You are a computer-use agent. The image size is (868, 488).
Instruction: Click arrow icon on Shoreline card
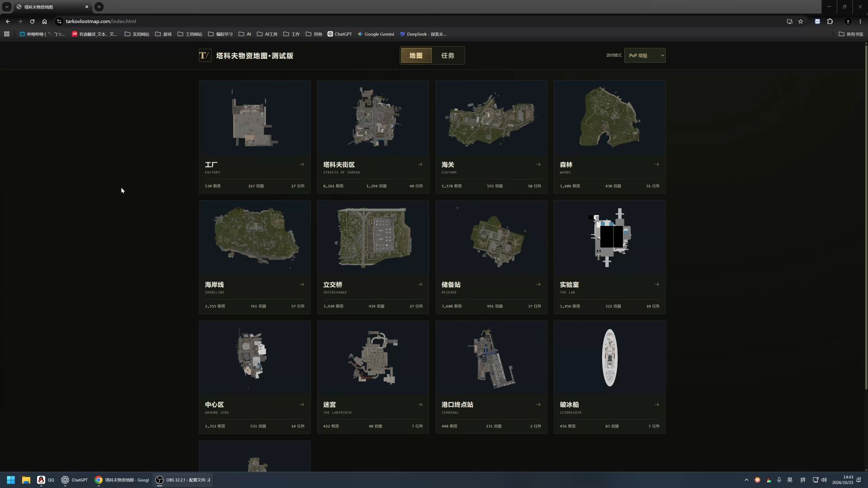[302, 285]
